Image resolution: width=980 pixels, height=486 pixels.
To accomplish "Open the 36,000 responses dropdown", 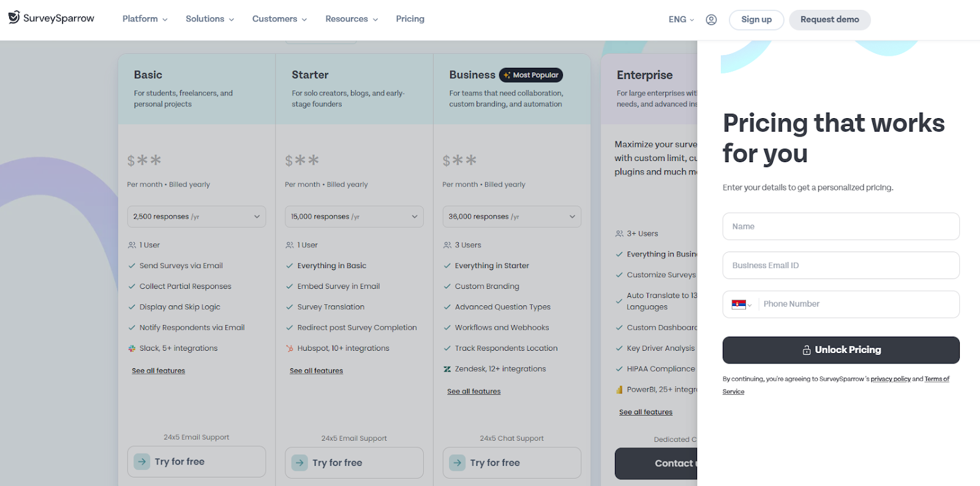I will [x=512, y=217].
